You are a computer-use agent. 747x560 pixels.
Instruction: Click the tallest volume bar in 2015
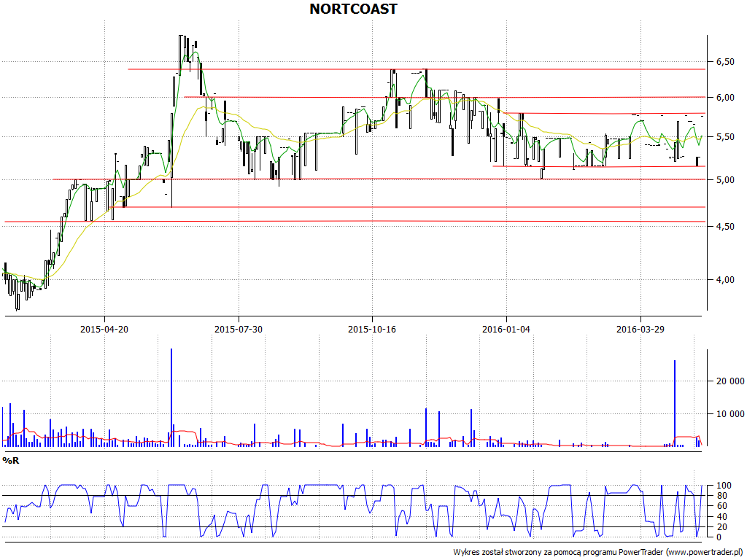tap(171, 397)
